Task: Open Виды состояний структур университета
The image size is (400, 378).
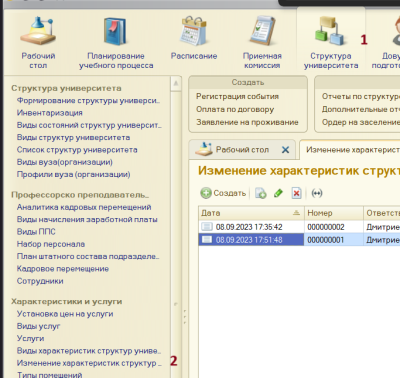Action: (89, 125)
